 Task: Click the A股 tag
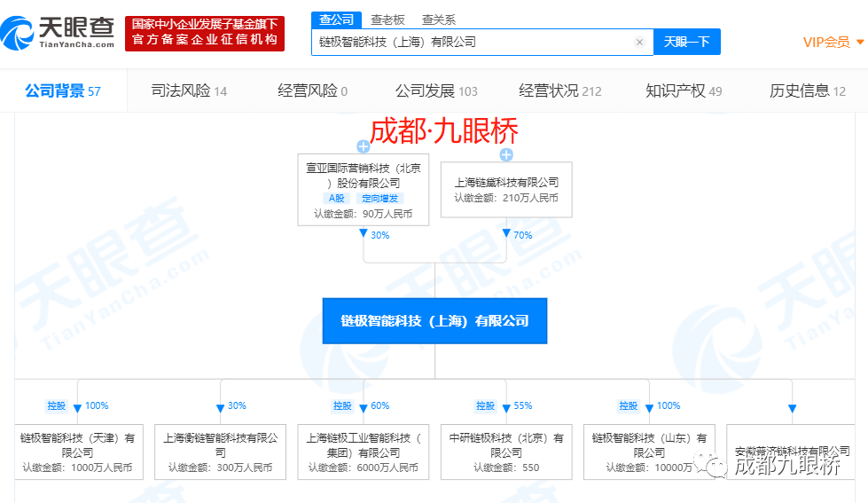pyautogui.click(x=337, y=199)
